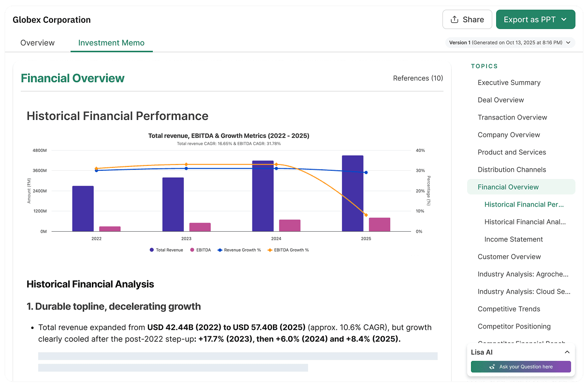This screenshot has height=387, width=588.
Task: Click the Historical Financial Analysis heading
Action: coord(90,284)
